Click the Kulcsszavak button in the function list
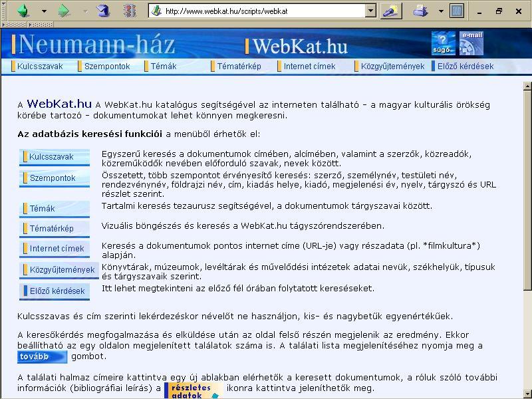532x399 pixels. (55, 157)
